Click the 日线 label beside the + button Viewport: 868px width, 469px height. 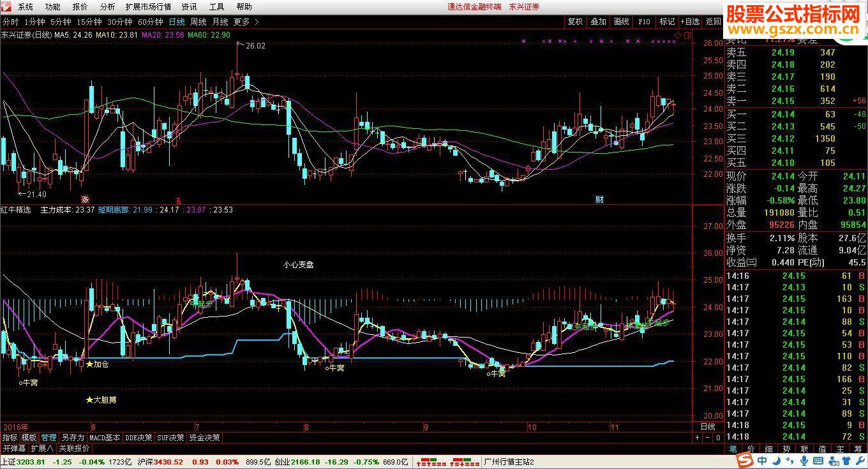point(708,426)
